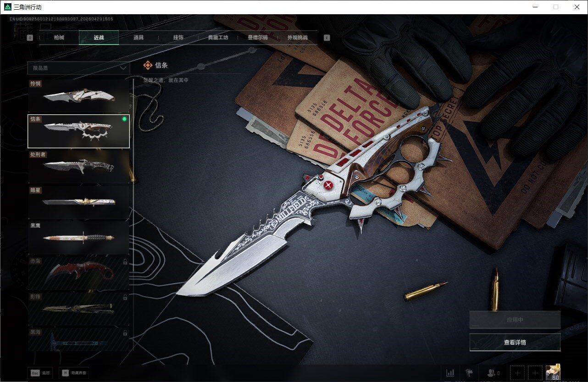Select the 近战 tab
The image size is (588, 382).
99,38
